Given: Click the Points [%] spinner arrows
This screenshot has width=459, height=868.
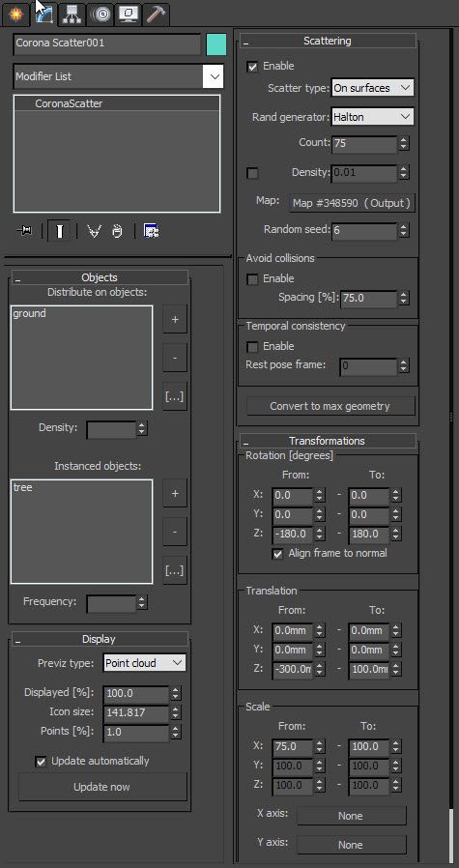Looking at the screenshot, I should [x=176, y=732].
